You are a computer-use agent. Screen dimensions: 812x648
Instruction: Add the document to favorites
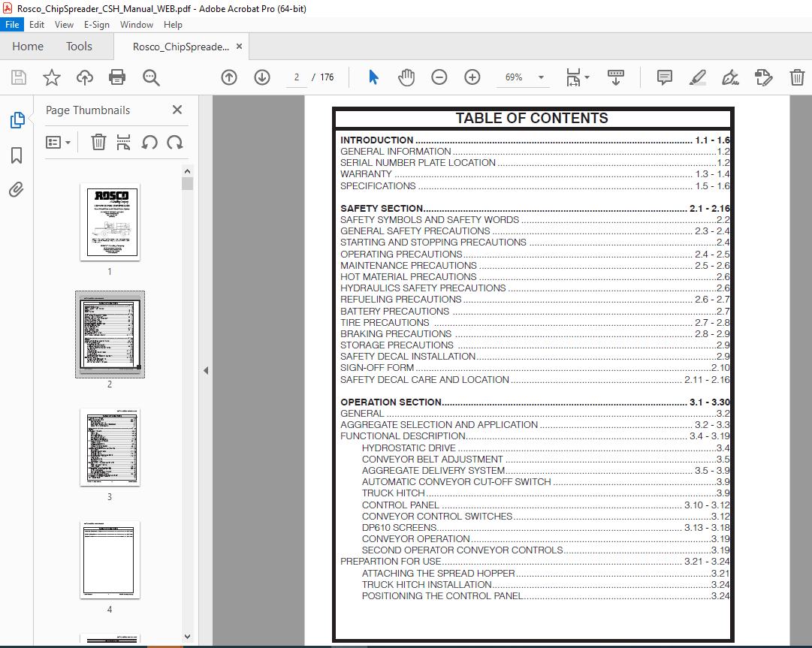click(x=51, y=77)
